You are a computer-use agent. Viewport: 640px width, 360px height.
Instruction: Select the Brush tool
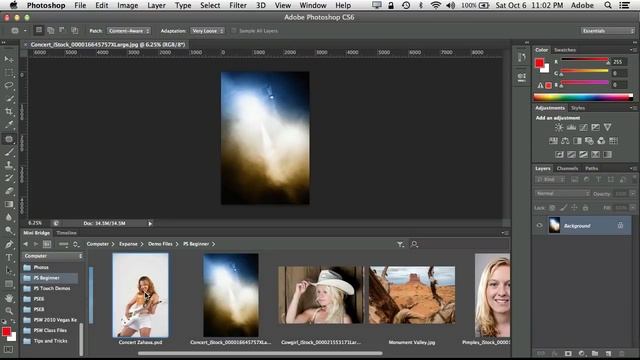9,152
